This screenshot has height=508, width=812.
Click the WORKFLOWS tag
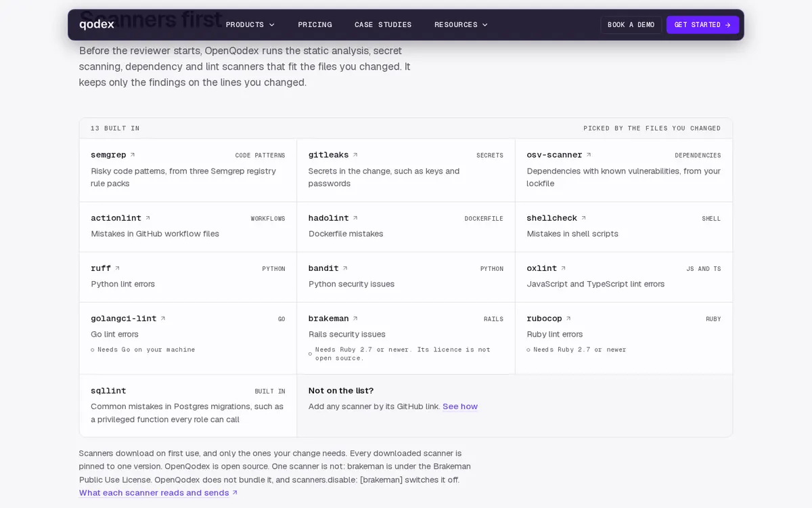coord(268,219)
